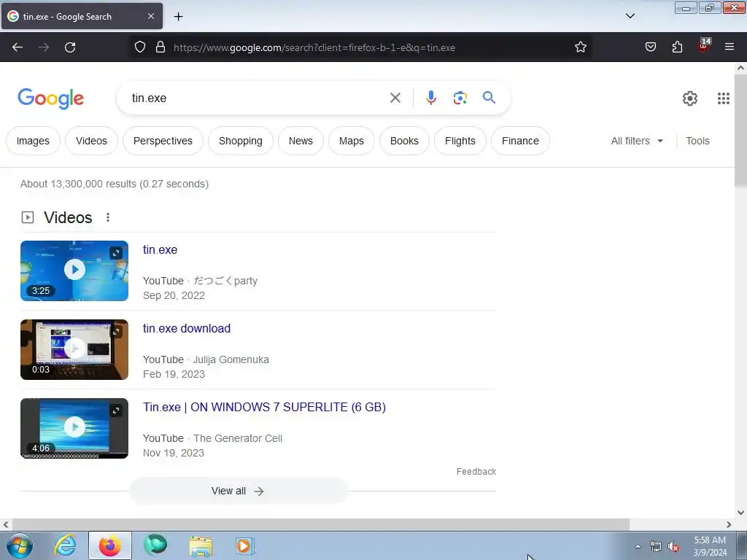
Task: Open the file explorer folder taskbar icon
Action: 201,545
